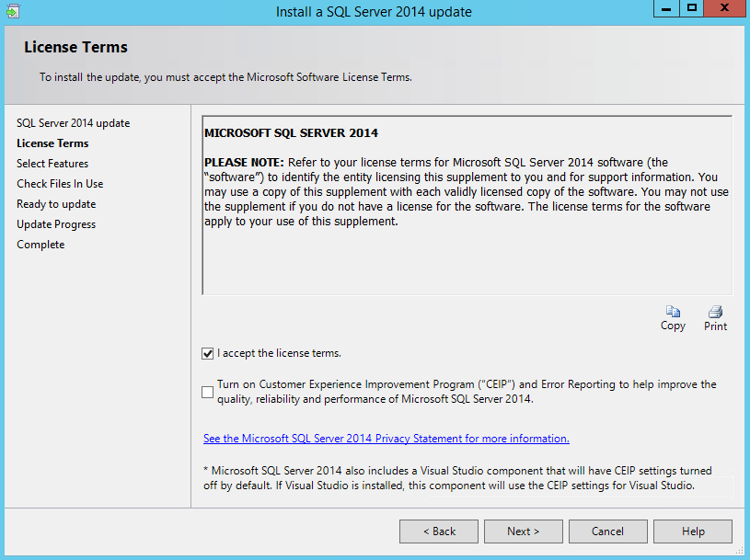This screenshot has height=560, width=750.
Task: Select 'License Terms' step in sidebar
Action: (x=52, y=143)
